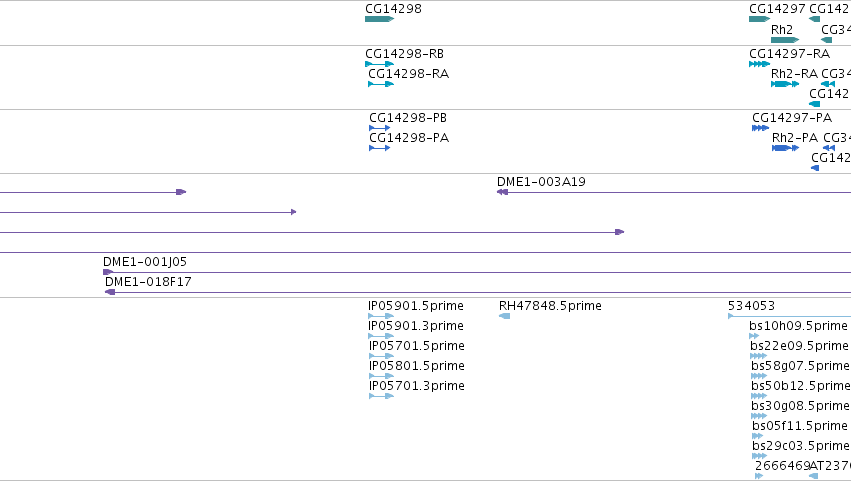Click the bs30g08.5prime EST label
Screen dimensions: 851x481
(800, 406)
